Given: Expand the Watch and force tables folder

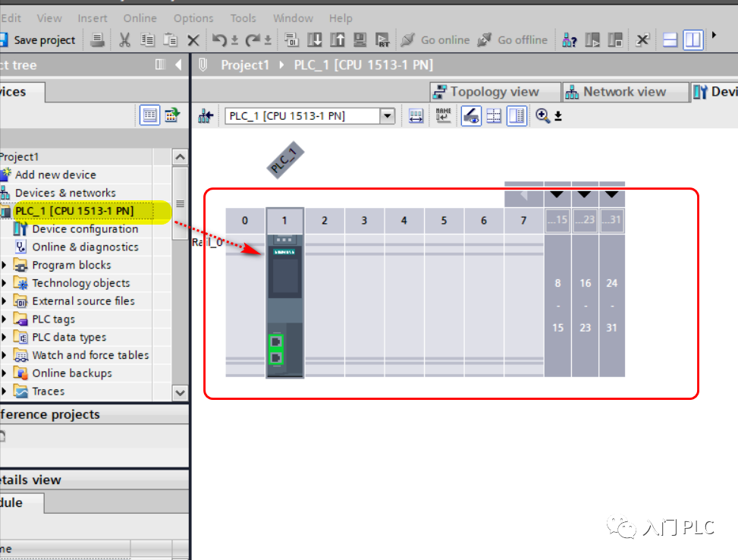Looking at the screenshot, I should point(5,355).
